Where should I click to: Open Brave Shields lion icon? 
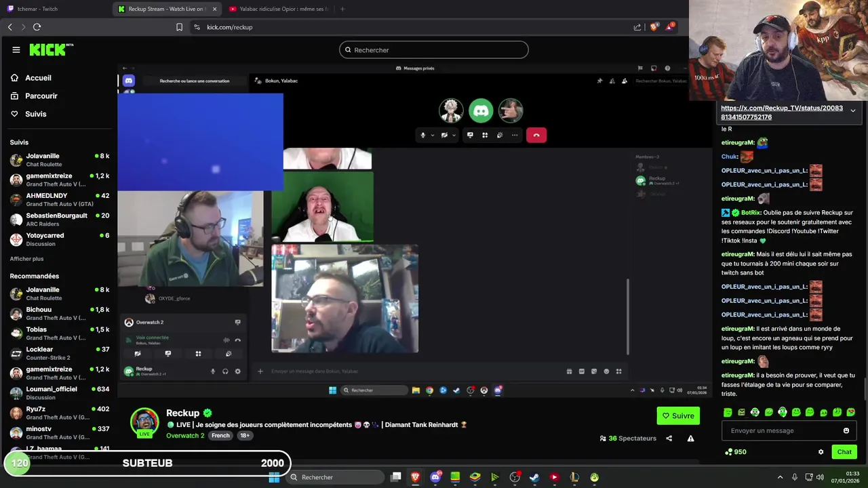point(654,27)
